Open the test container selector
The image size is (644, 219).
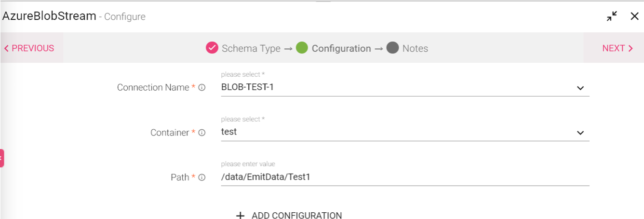[x=405, y=132]
